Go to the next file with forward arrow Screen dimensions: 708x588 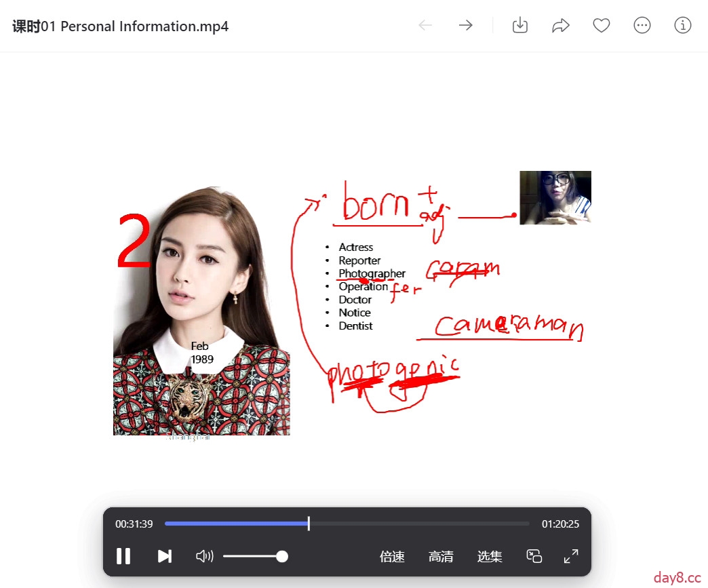tap(465, 26)
